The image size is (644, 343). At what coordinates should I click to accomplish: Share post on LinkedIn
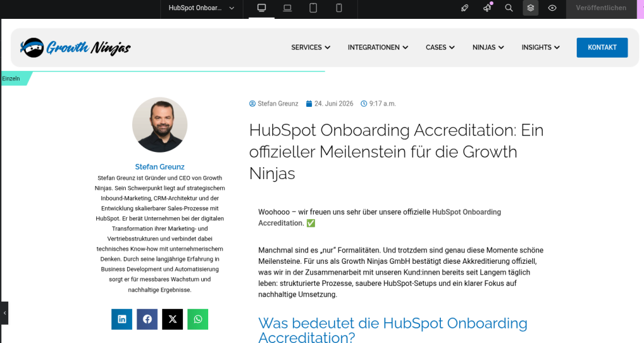tap(122, 319)
